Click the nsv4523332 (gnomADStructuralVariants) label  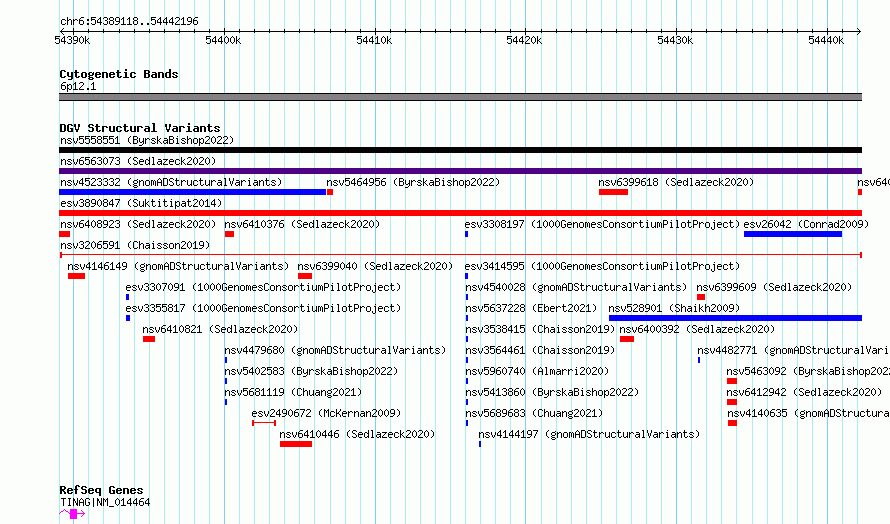pos(171,182)
